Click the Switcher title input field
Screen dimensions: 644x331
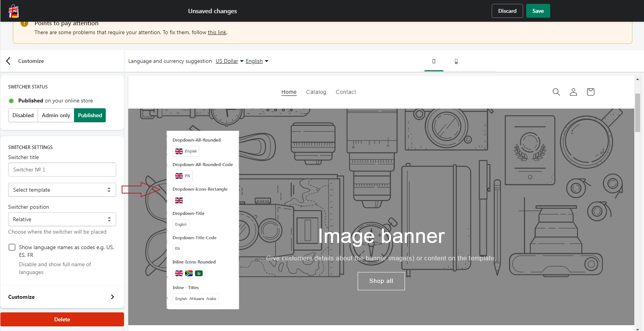pyautogui.click(x=62, y=170)
